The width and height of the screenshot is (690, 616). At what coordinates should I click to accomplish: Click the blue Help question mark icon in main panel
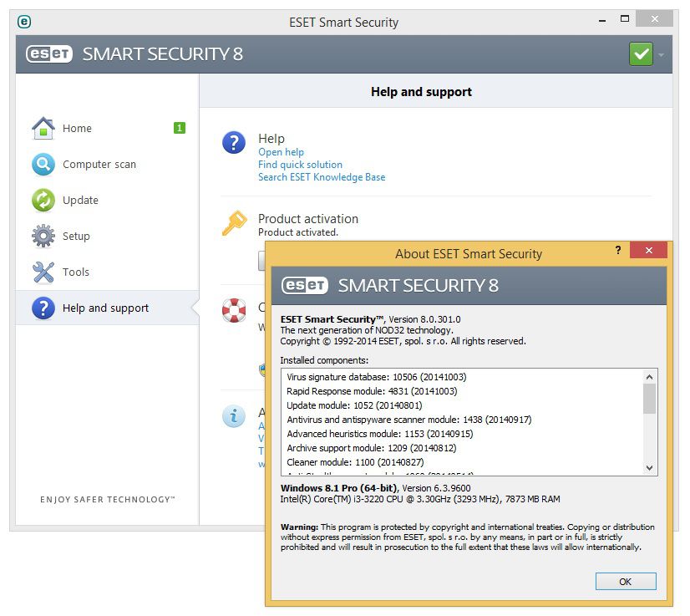pyautogui.click(x=234, y=142)
